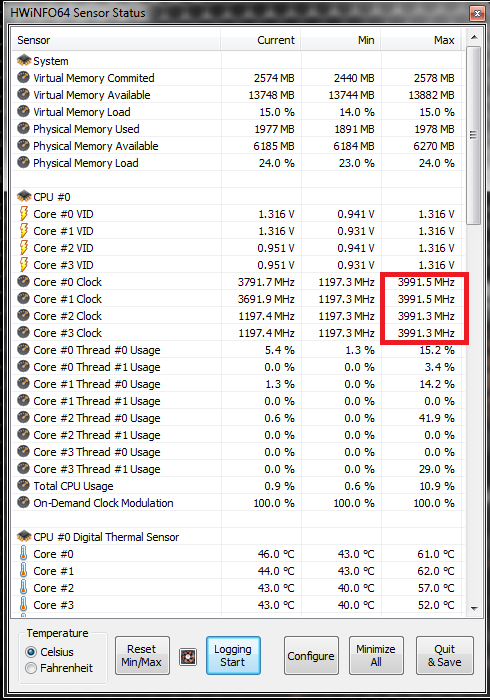Click the CPU #0 section chip icon
This screenshot has width=490, height=700.
(x=24, y=196)
